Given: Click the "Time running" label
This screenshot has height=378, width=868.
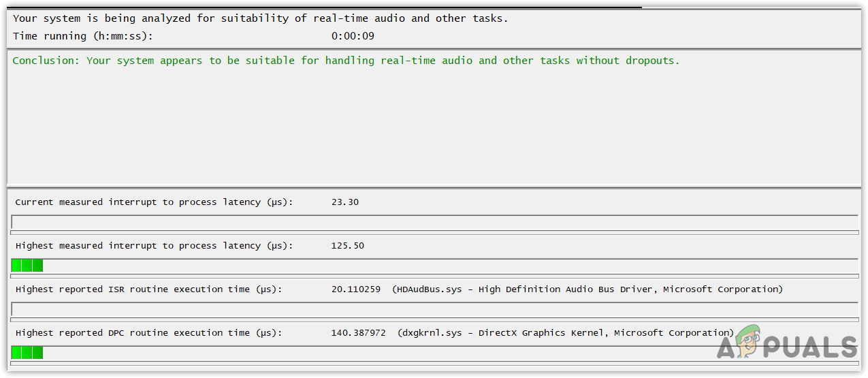Looking at the screenshot, I should click(x=83, y=36).
